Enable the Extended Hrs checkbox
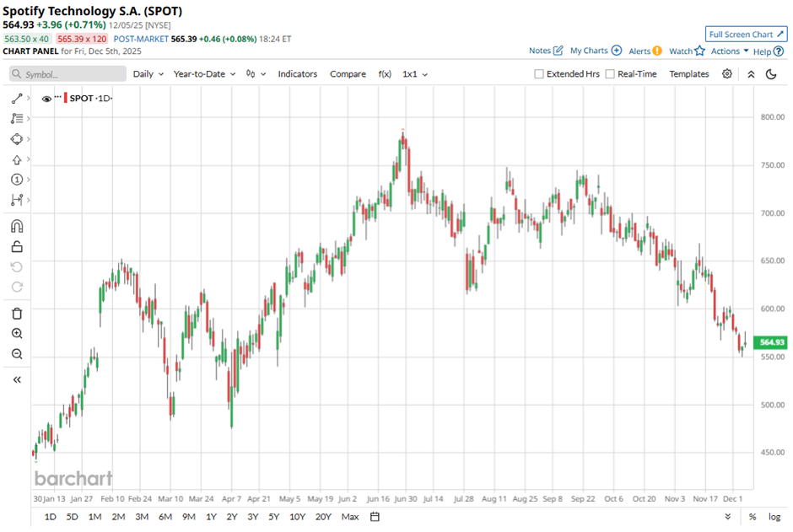This screenshot has height=532, width=793. point(539,74)
